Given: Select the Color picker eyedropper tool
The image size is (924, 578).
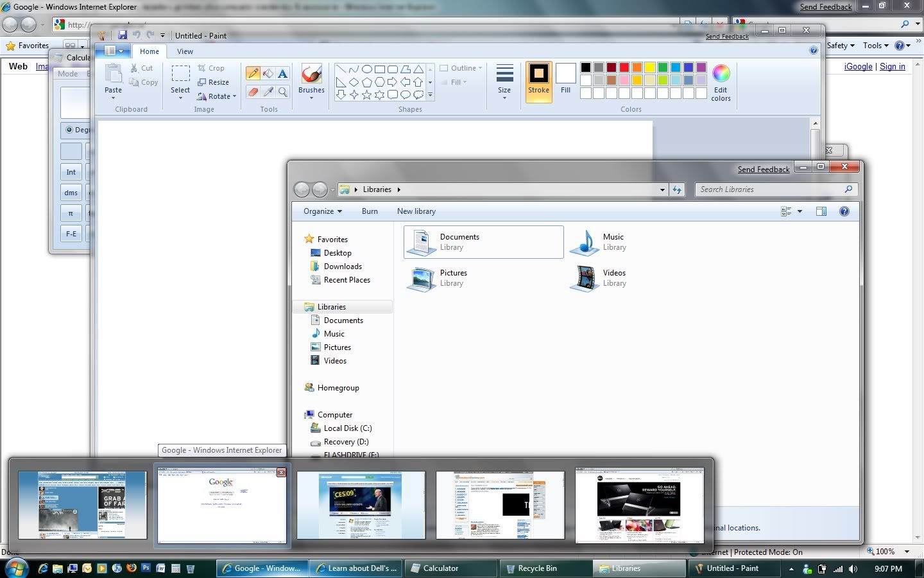Looking at the screenshot, I should point(268,92).
